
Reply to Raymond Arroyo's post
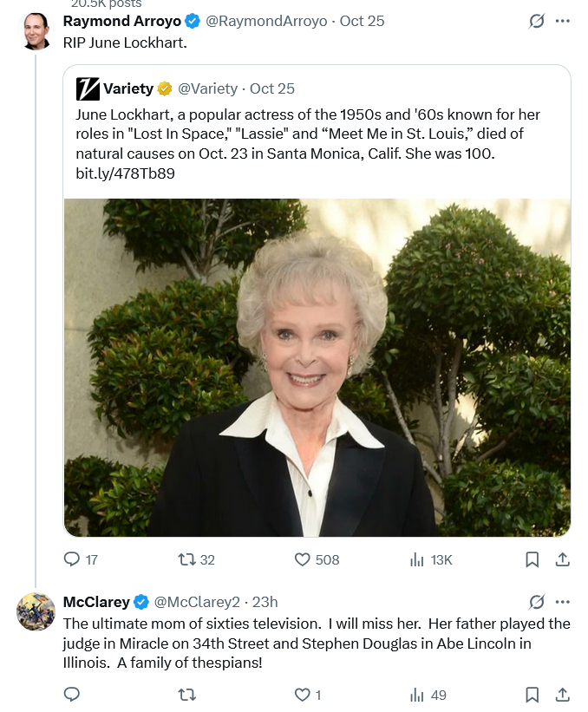(x=73, y=559)
